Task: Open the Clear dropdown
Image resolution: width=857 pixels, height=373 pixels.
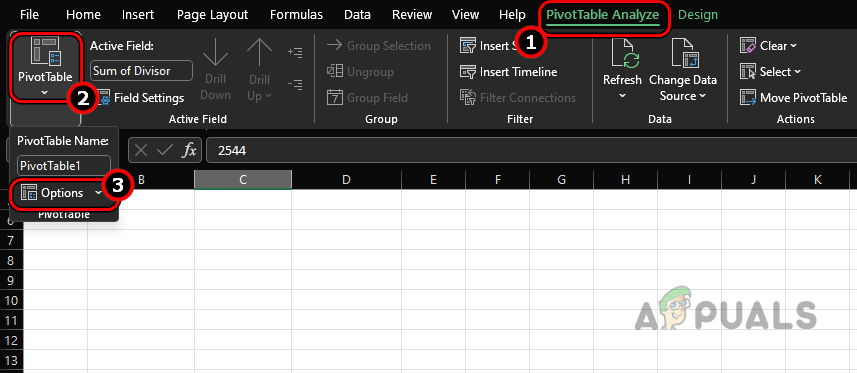Action: (768, 46)
